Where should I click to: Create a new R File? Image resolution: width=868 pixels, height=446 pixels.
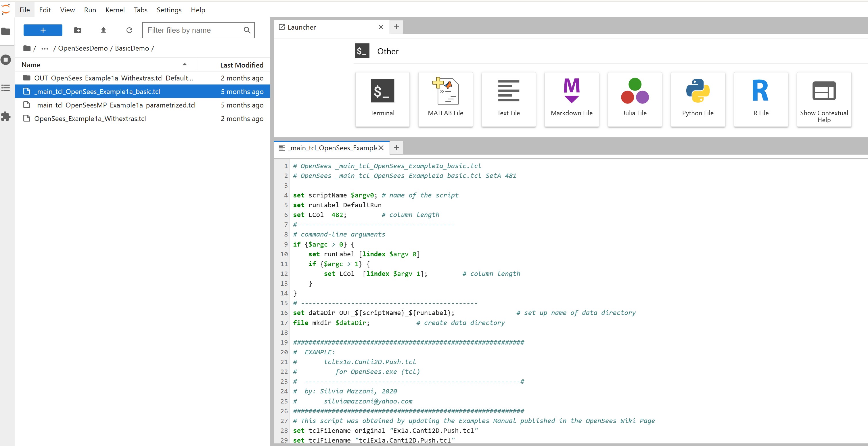coord(760,99)
